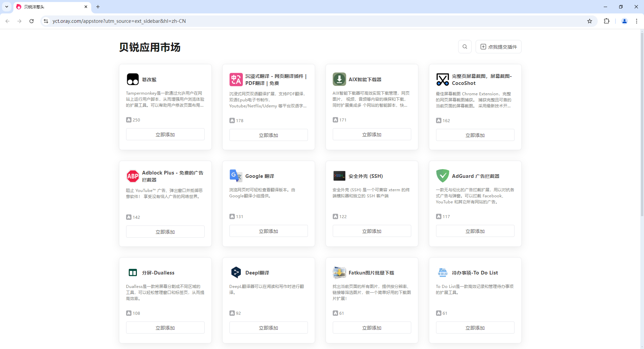The width and height of the screenshot is (644, 349).
Task: Add 篡改猴 with 立即添加
Action: point(165,134)
